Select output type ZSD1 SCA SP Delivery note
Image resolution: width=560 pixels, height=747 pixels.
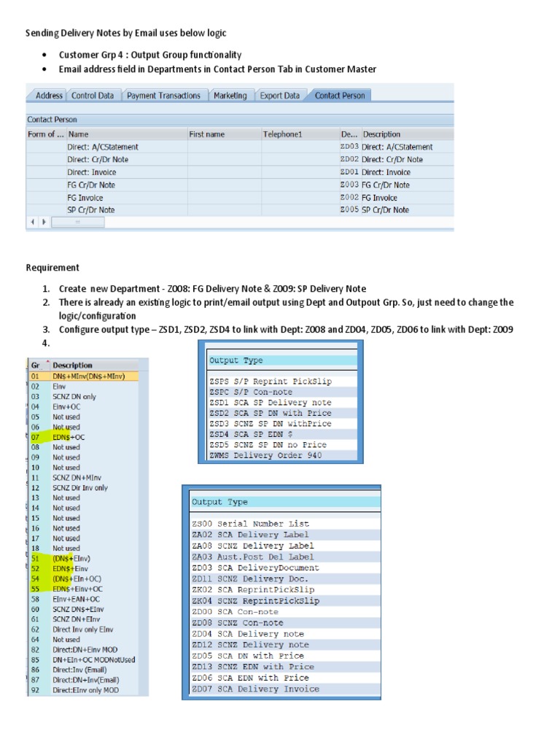point(282,402)
